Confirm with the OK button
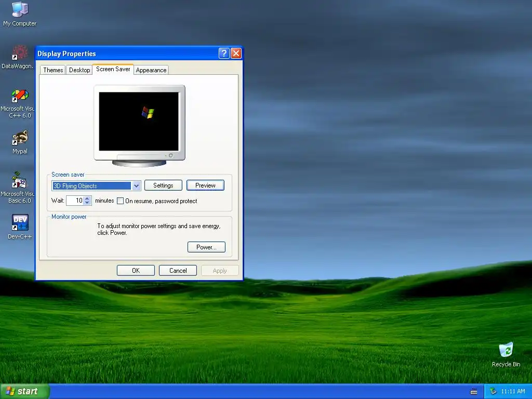The width and height of the screenshot is (532, 399). coord(136,270)
